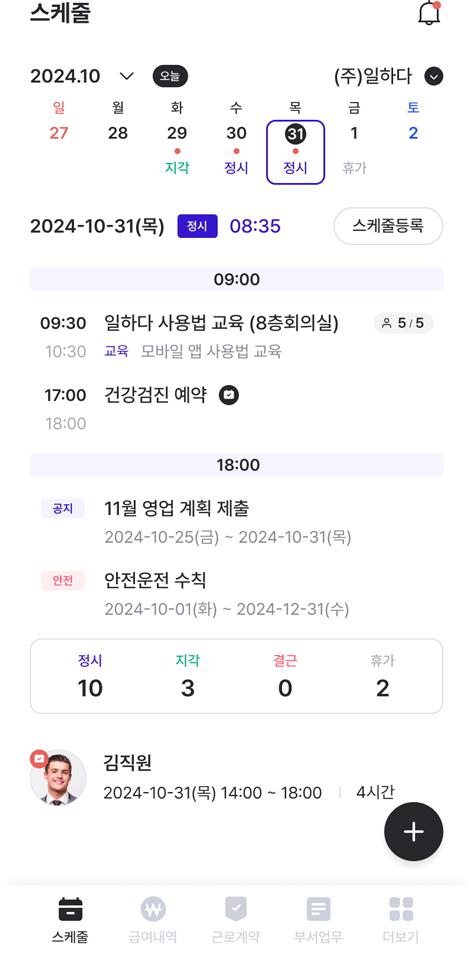The width and height of the screenshot is (474, 959).
Task: Open the 급여내역 tab with won icon
Action: [153, 919]
